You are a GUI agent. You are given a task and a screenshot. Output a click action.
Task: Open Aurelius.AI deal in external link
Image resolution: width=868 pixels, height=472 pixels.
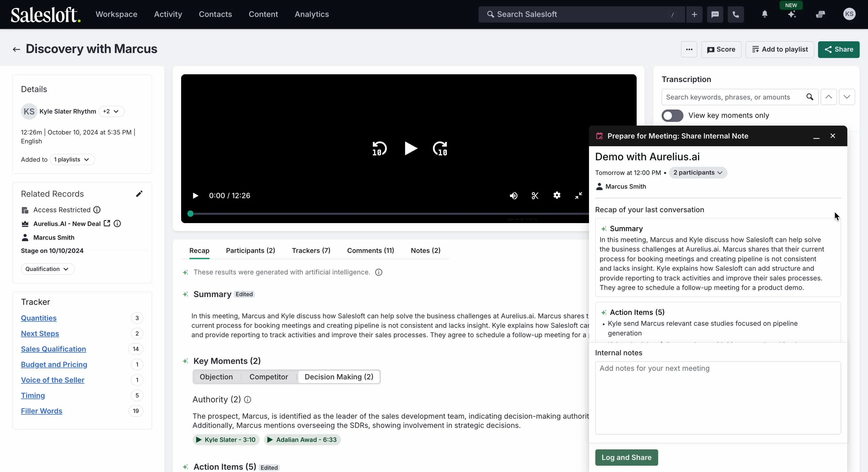[107, 223]
